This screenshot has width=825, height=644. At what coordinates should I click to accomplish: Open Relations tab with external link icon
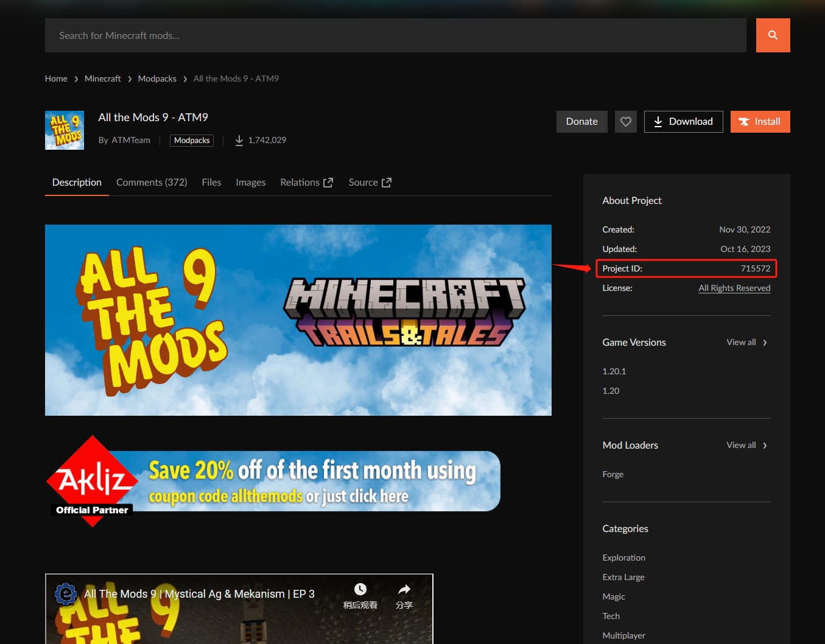click(306, 183)
